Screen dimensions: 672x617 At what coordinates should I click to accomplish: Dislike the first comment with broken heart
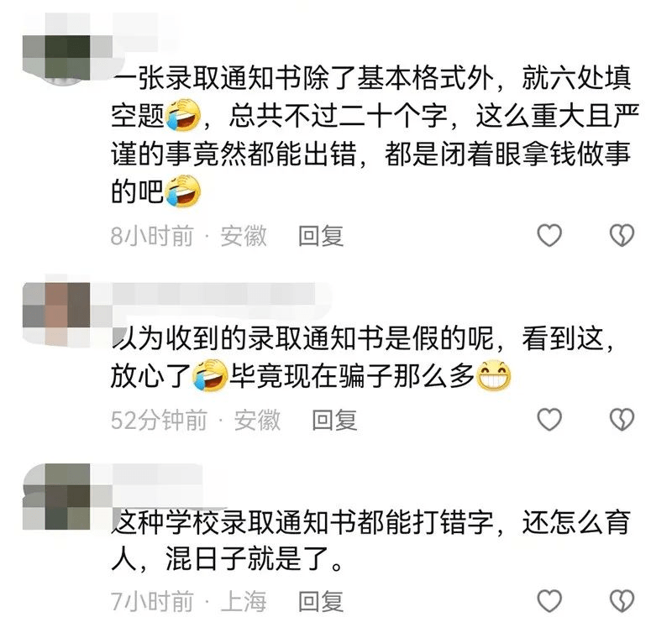(x=622, y=235)
